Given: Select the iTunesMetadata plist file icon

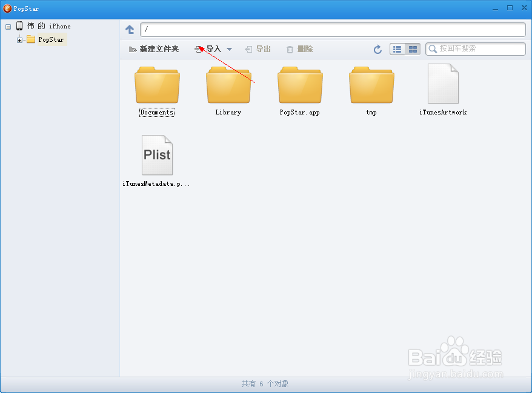Looking at the screenshot, I should pos(157,155).
